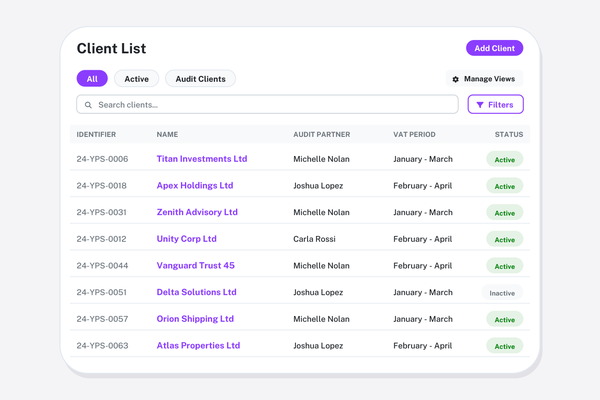
Task: Click the gear icon beside Manage Views
Action: tap(455, 79)
